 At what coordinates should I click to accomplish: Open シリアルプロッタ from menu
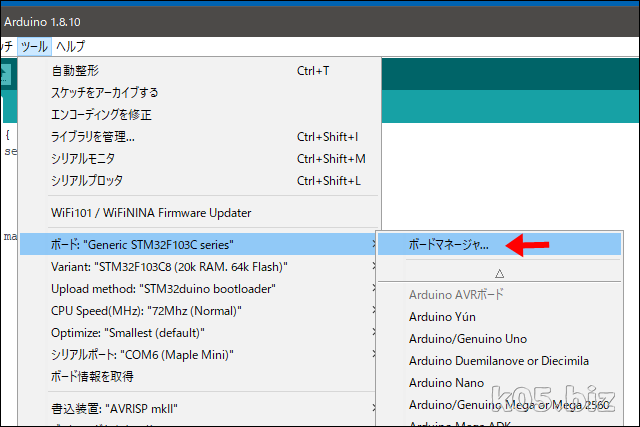[200, 180]
